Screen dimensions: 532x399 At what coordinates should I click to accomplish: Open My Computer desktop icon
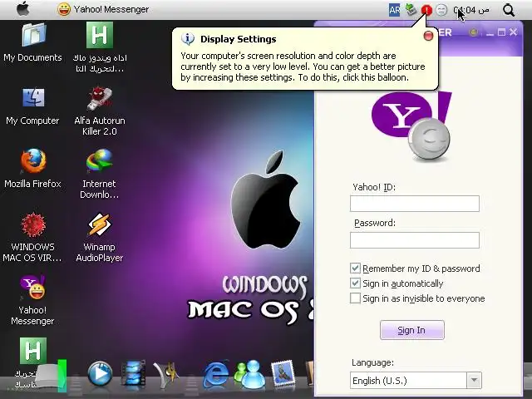[33, 106]
